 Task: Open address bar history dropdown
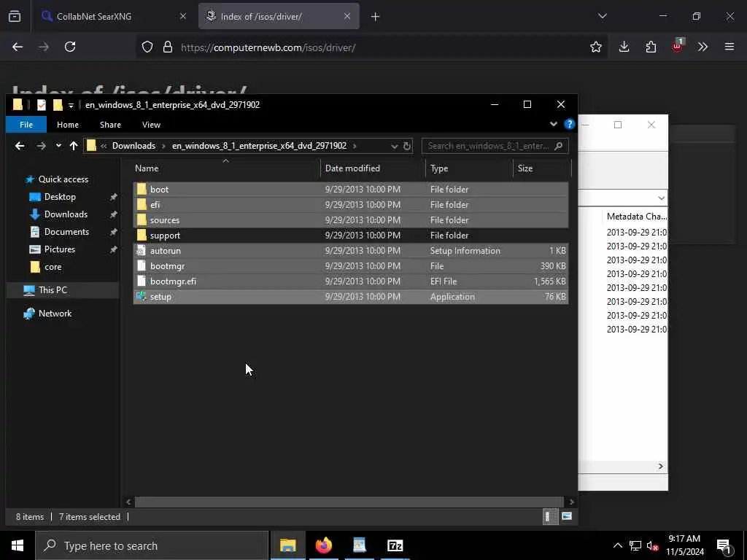pos(394,146)
